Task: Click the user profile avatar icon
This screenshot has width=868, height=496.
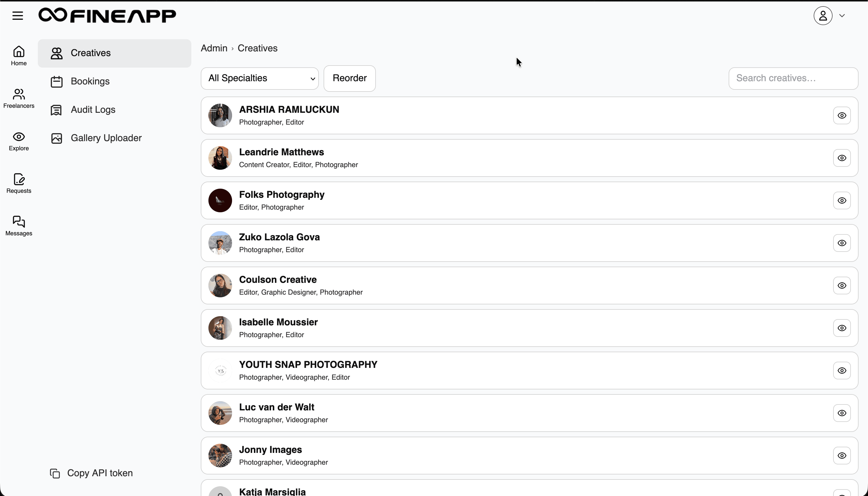Action: 823,16
